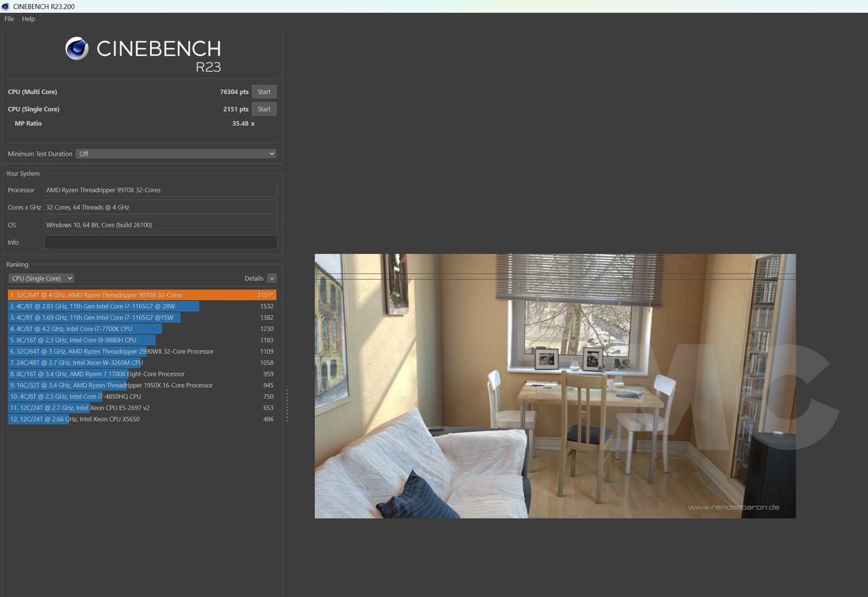Click the panel splitter handle dots
This screenshot has height=597, width=868.
tap(287, 405)
